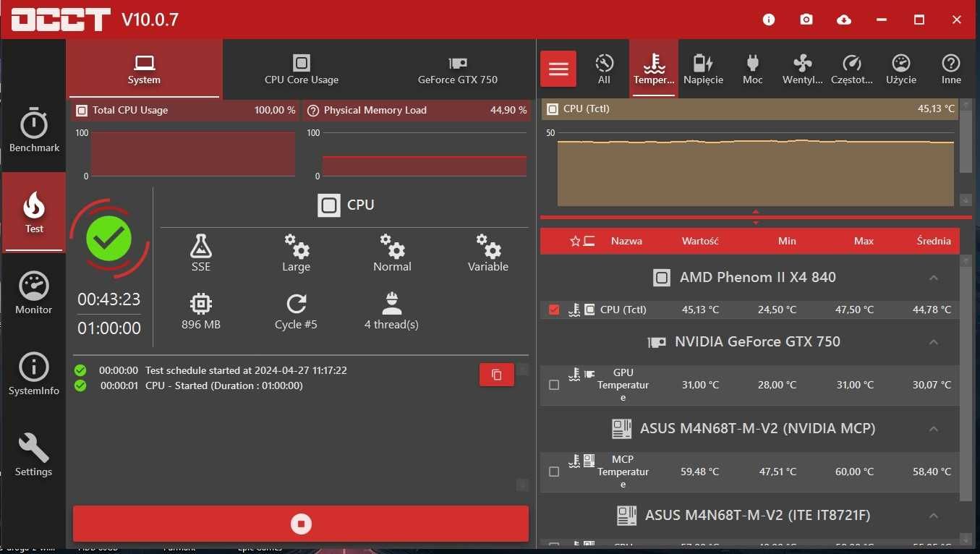980x554 pixels.
Task: Show Użycie usage sensors
Action: (x=901, y=69)
